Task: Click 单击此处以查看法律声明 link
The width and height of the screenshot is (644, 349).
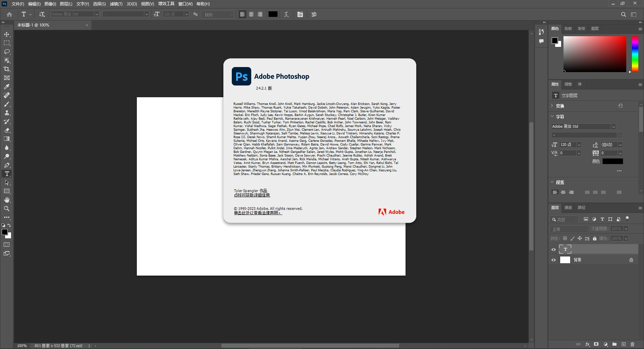Action: tap(258, 213)
